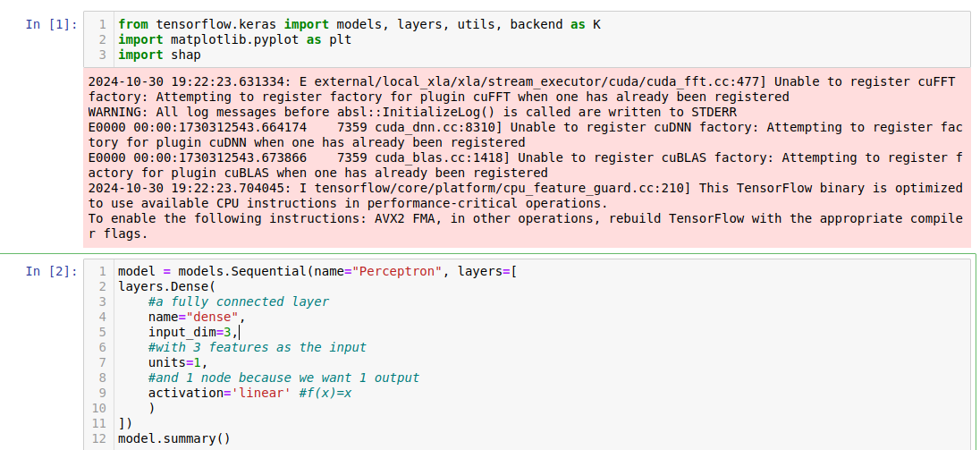Click the cuDNN factory warning message
Viewport: 980px width, 450px height.
click(526, 135)
